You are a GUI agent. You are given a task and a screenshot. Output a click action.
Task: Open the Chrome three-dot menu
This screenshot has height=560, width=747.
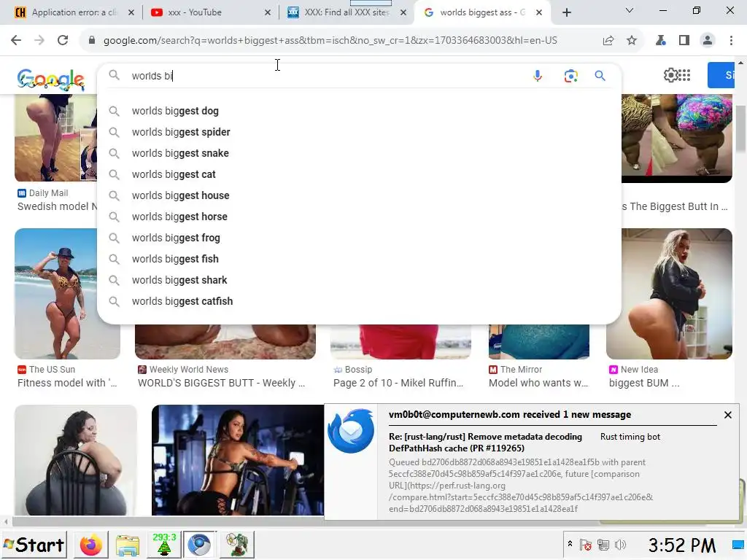(x=731, y=41)
